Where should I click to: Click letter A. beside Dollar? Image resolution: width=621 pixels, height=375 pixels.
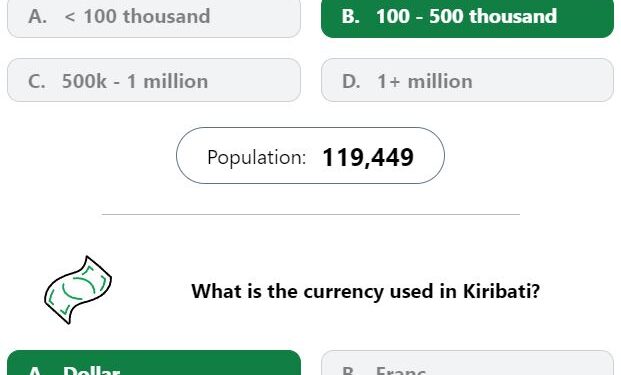[x=35, y=371]
